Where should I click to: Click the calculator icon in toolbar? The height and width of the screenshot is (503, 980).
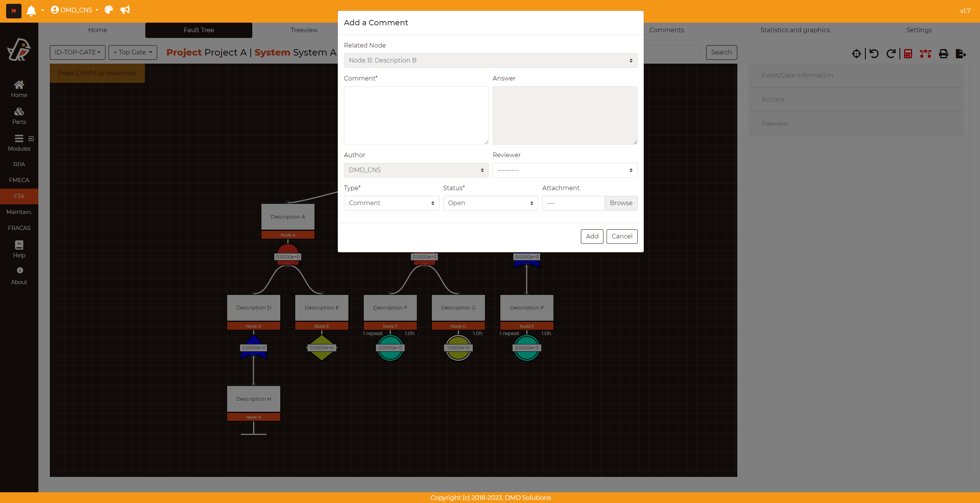pyautogui.click(x=908, y=54)
